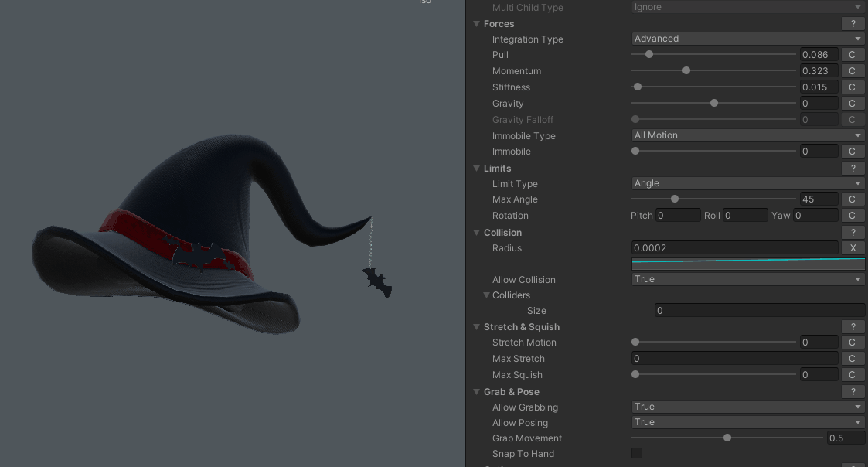Open help for the Limits section
868x467 pixels.
coord(852,169)
